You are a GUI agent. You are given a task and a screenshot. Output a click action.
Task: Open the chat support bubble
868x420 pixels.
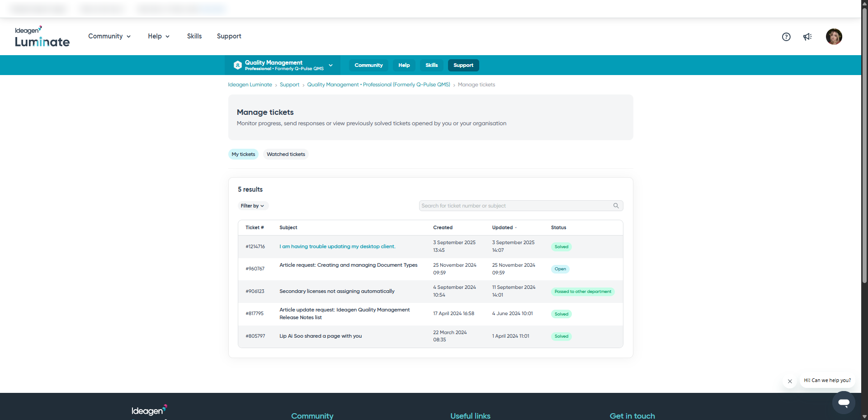844,402
